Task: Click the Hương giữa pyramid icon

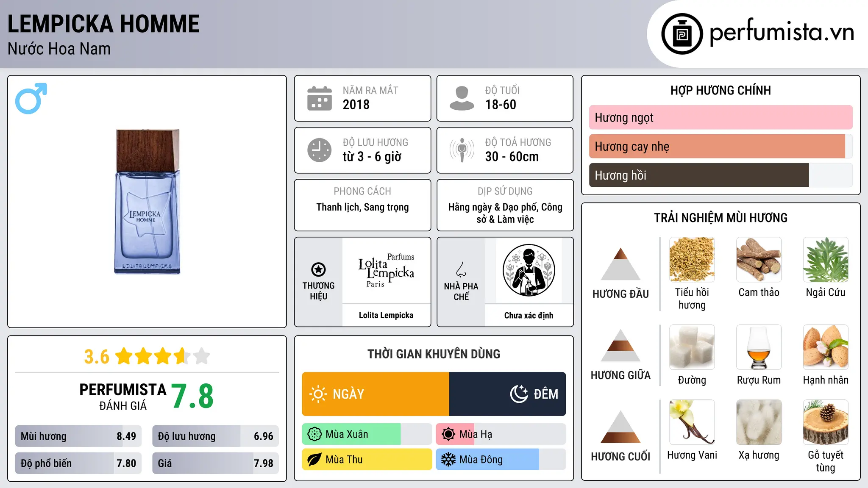Action: 620,345
